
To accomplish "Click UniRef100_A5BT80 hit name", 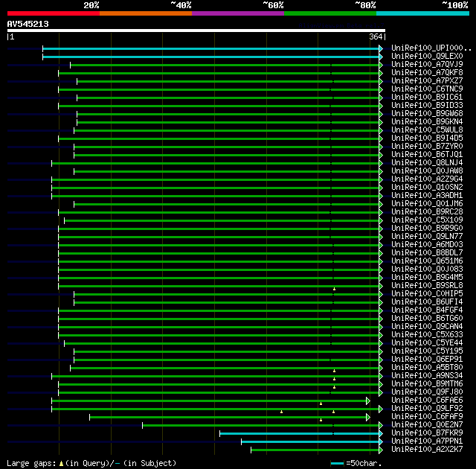I will click(x=427, y=368).
